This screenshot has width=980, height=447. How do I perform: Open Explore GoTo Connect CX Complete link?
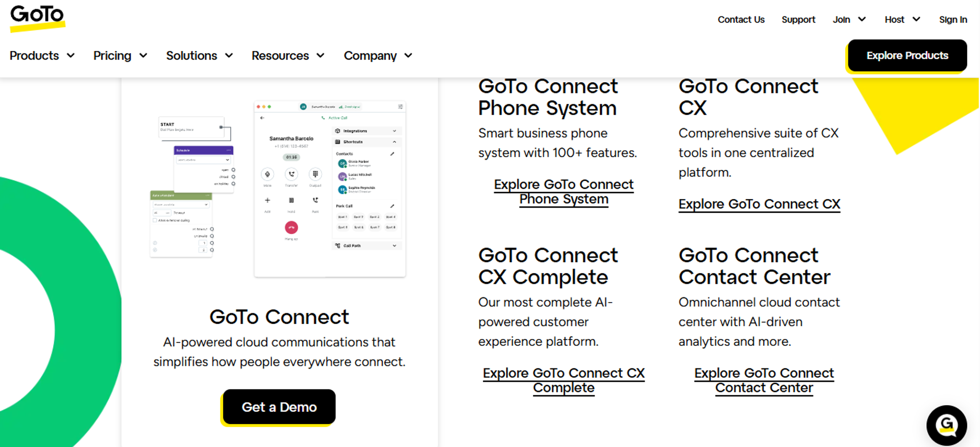[563, 380]
